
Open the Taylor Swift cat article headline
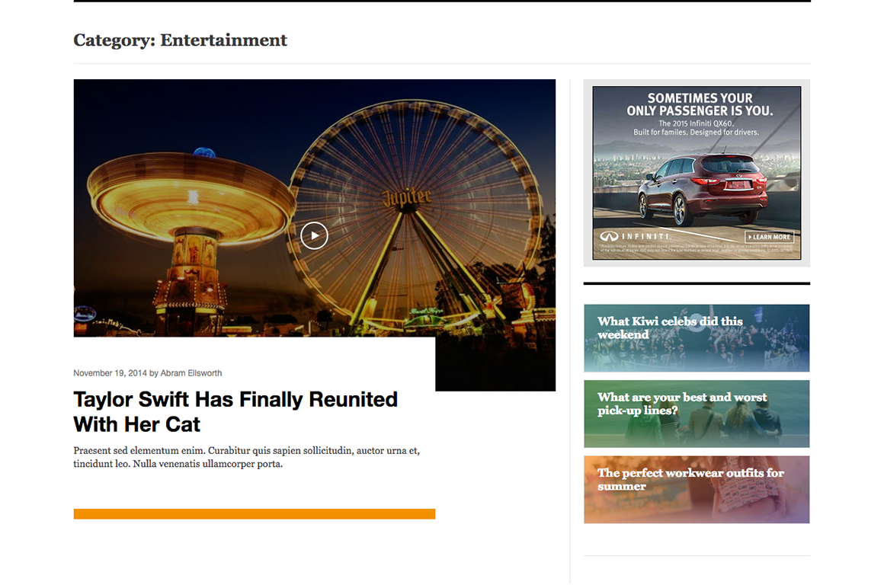click(x=235, y=412)
